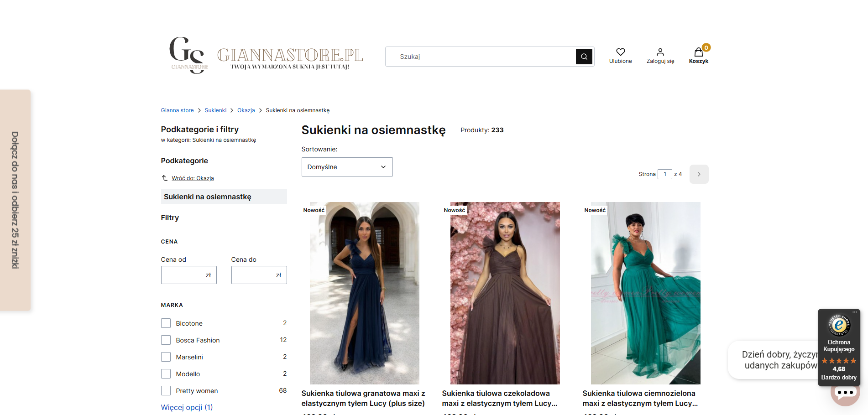Click the Trusted Shops badge
The width and height of the screenshot is (868, 415).
tap(839, 347)
